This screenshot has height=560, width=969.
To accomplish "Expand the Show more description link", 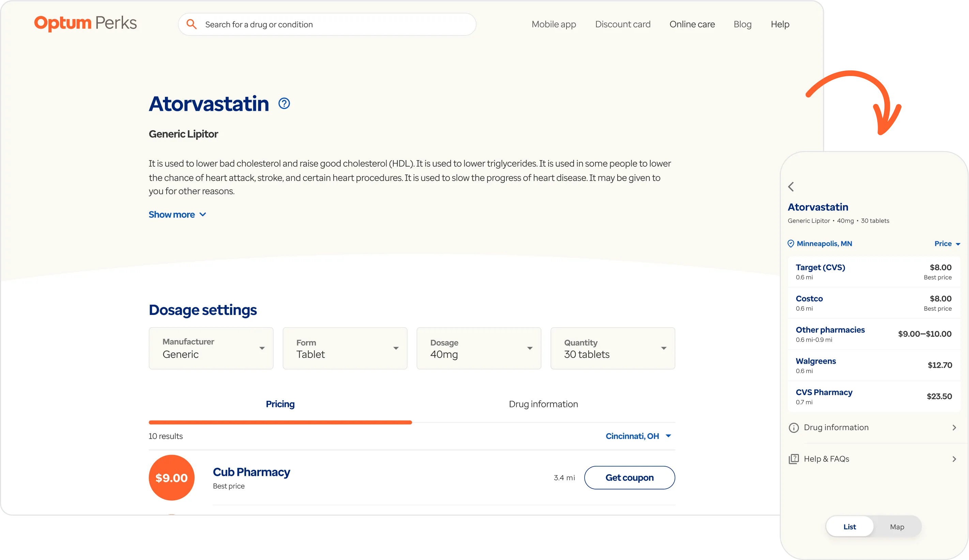I will coord(177,215).
